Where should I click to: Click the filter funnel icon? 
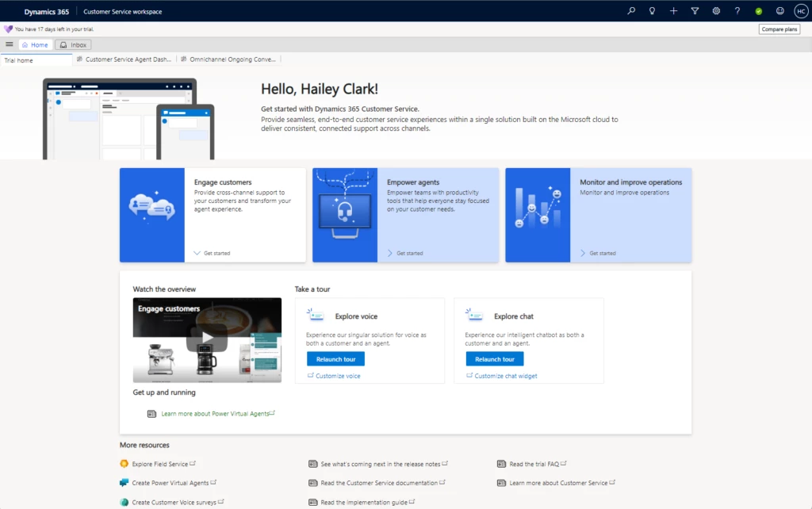click(x=694, y=11)
